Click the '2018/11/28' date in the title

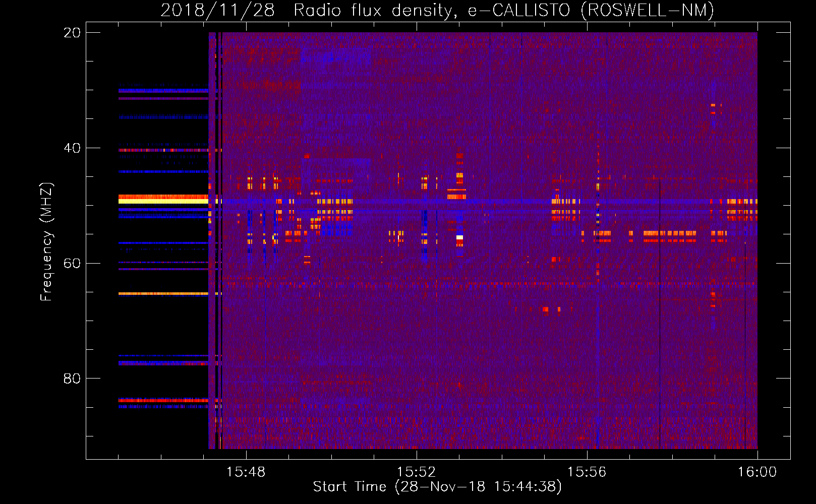pos(217,10)
